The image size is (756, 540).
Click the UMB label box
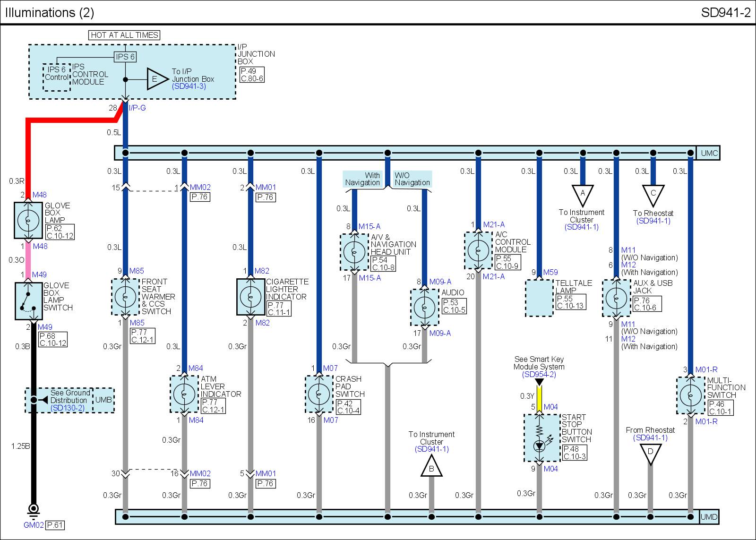104,400
